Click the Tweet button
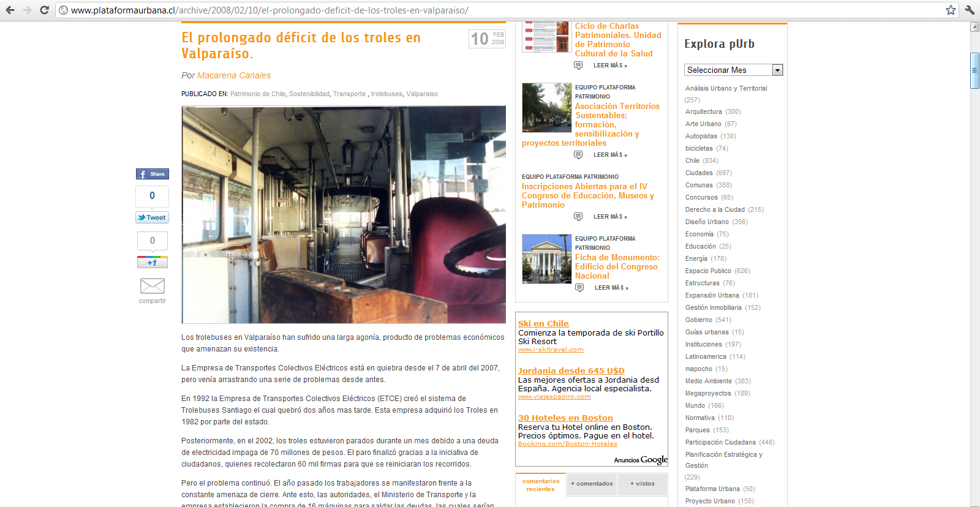This screenshot has width=980, height=507. [x=152, y=217]
